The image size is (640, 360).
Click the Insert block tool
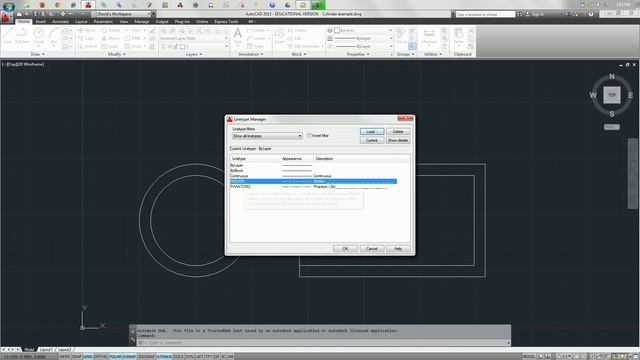coord(280,36)
